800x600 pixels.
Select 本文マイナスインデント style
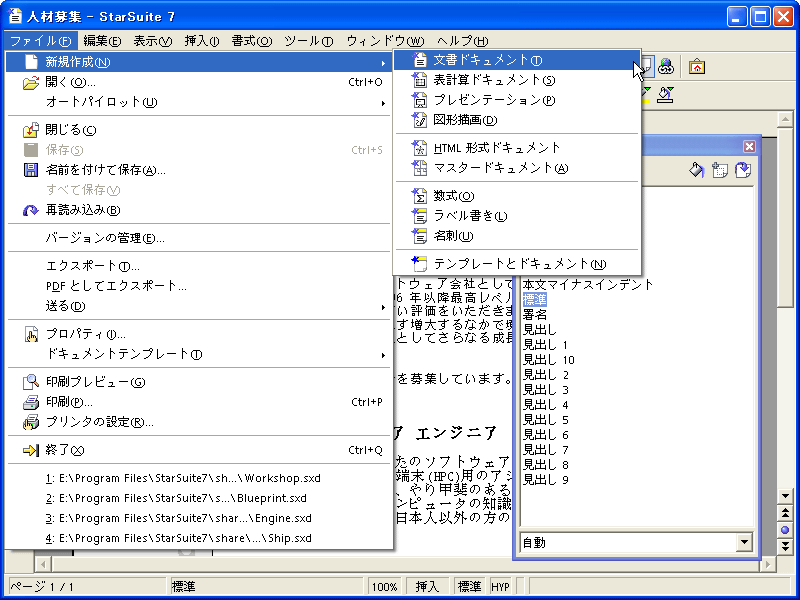click(x=588, y=285)
